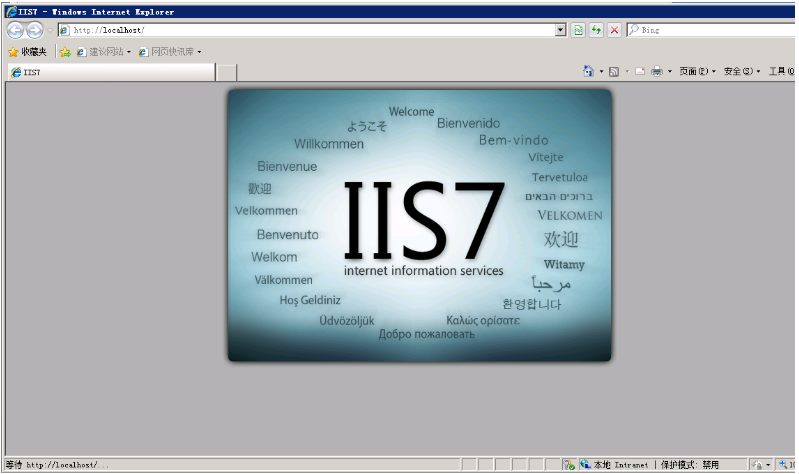Click the Read Mail envelope icon

(x=640, y=71)
